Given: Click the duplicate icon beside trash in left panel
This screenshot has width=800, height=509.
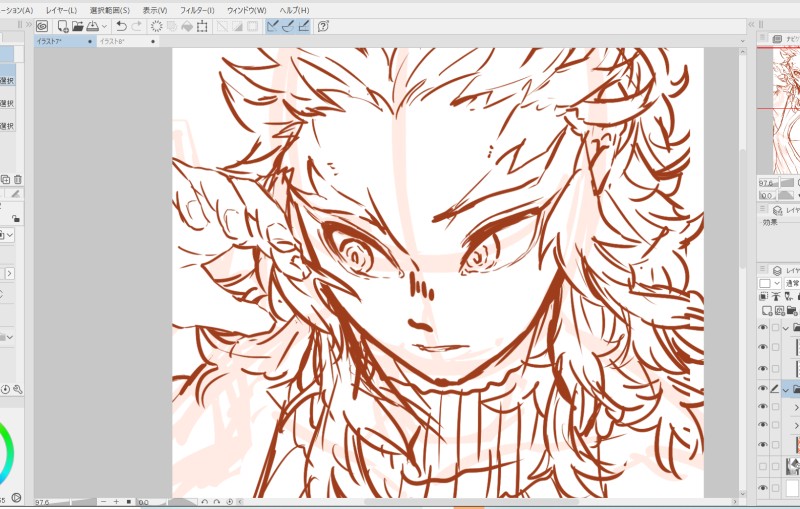Looking at the screenshot, I should tap(5, 179).
